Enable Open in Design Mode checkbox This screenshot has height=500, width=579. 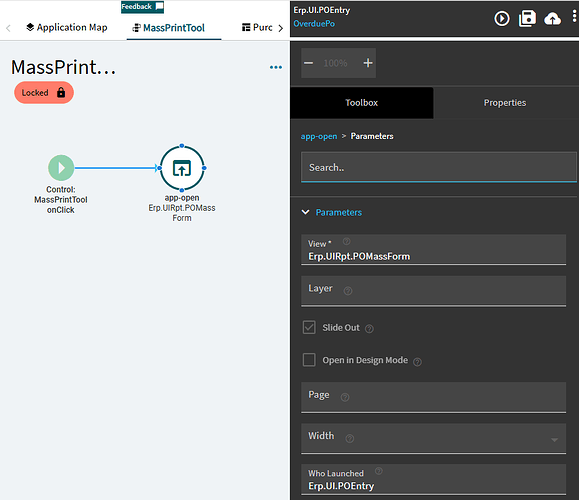309,360
